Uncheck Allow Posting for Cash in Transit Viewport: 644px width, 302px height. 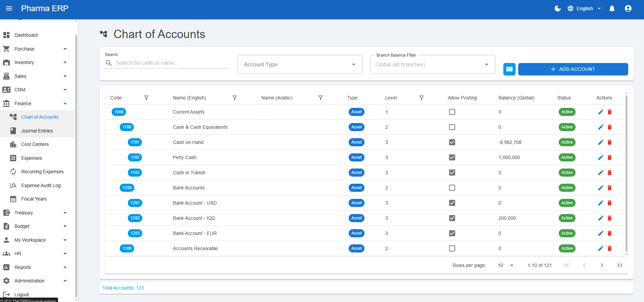pos(452,173)
